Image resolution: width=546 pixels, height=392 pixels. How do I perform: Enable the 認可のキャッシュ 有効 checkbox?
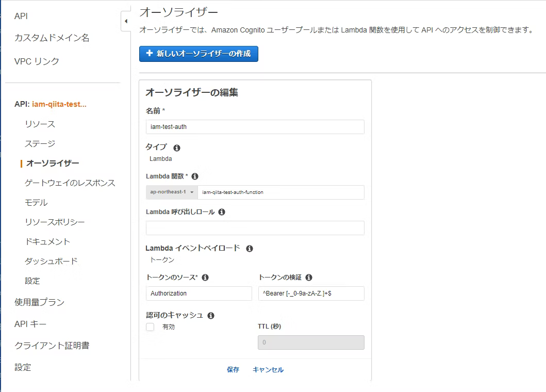150,327
